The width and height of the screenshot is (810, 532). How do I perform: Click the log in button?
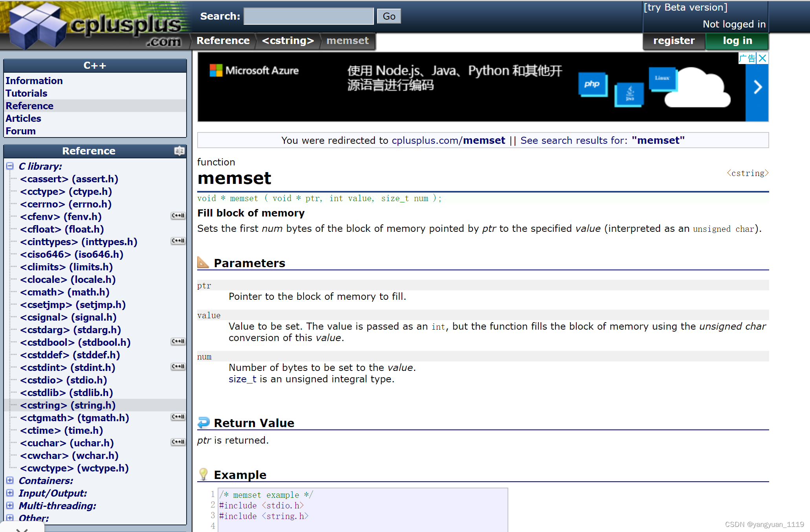tap(738, 40)
